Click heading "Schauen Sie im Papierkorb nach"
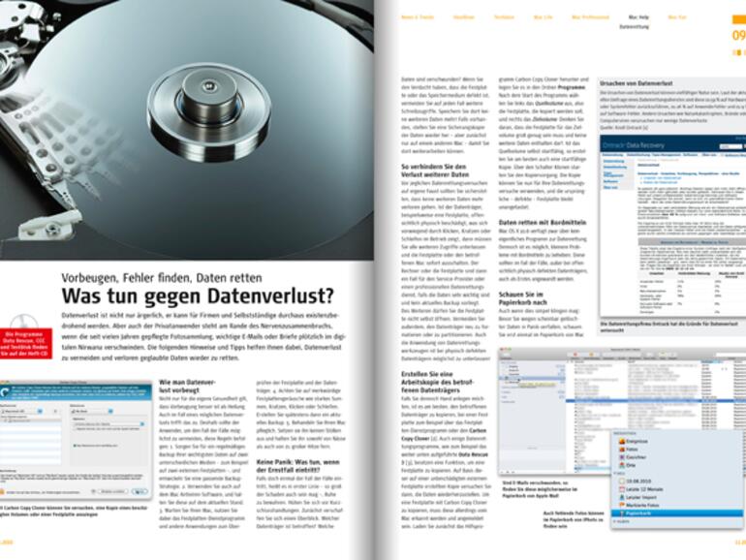746x560 pixels. [522, 298]
